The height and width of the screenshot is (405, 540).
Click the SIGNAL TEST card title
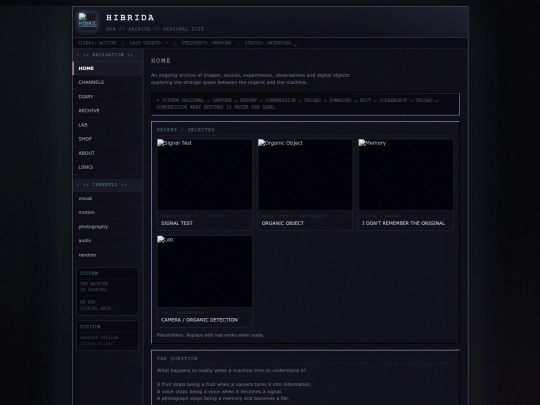click(x=177, y=223)
